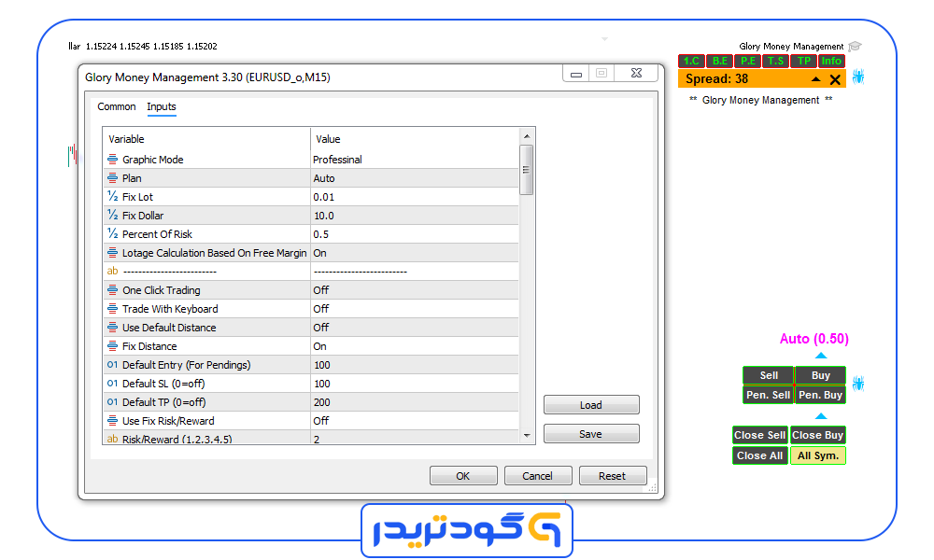Viewport: 934px width, 560px height.
Task: Edit the Default TP value 200
Action: (x=415, y=402)
